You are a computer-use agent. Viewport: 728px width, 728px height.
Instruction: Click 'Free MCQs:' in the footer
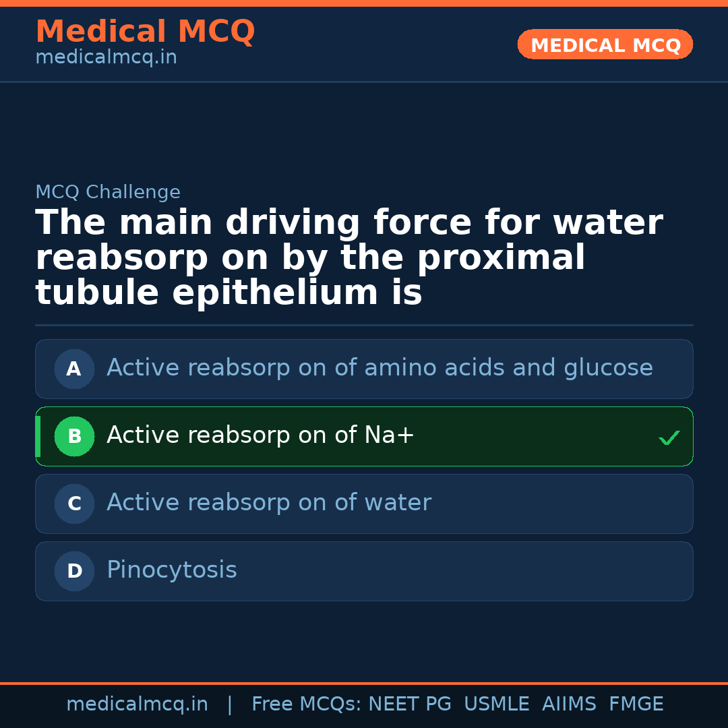[307, 704]
